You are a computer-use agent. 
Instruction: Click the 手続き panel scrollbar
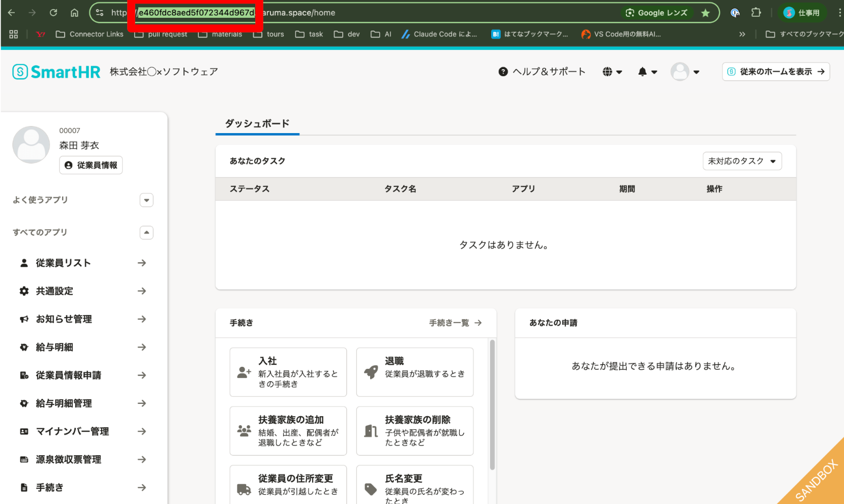(492, 404)
